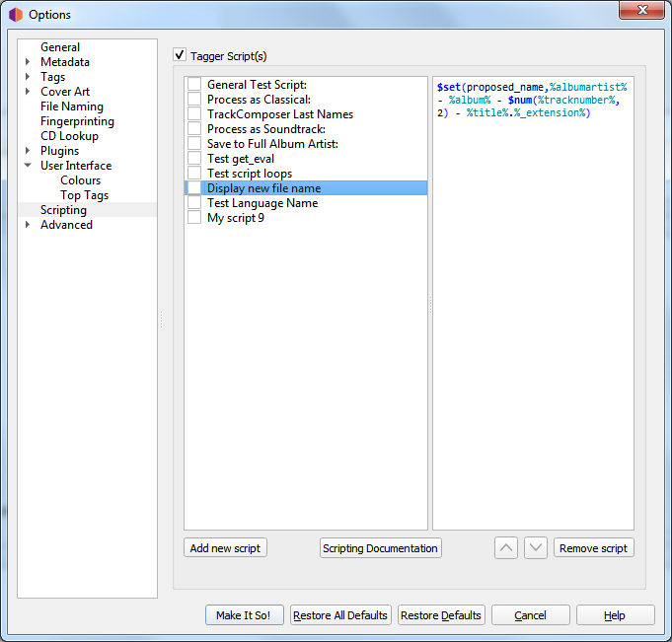Open Scripting Documentation

(381, 548)
